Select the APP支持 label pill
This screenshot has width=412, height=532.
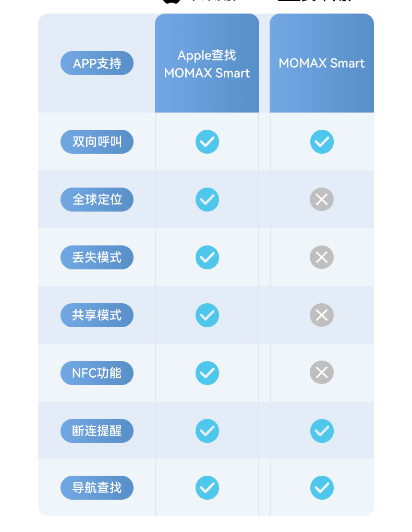[97, 64]
